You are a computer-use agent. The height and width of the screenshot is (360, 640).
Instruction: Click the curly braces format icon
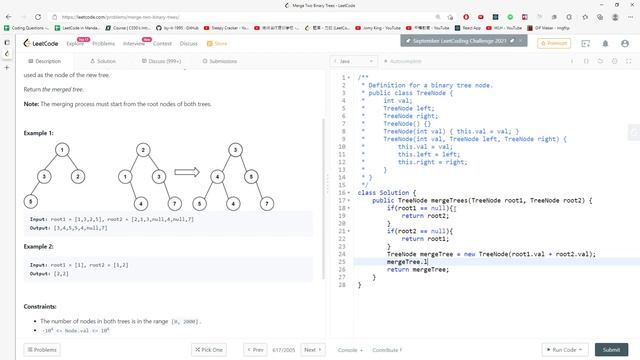[x=586, y=61]
